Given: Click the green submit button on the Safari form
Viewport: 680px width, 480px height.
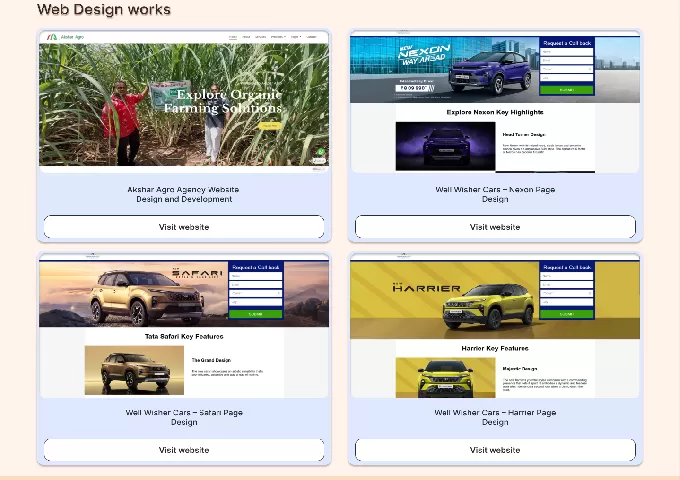Looking at the screenshot, I should pyautogui.click(x=256, y=314).
